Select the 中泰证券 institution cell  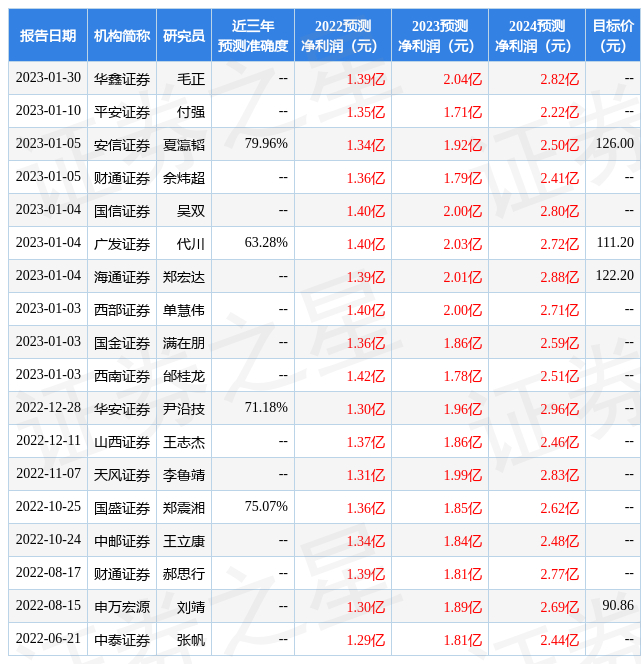122,641
